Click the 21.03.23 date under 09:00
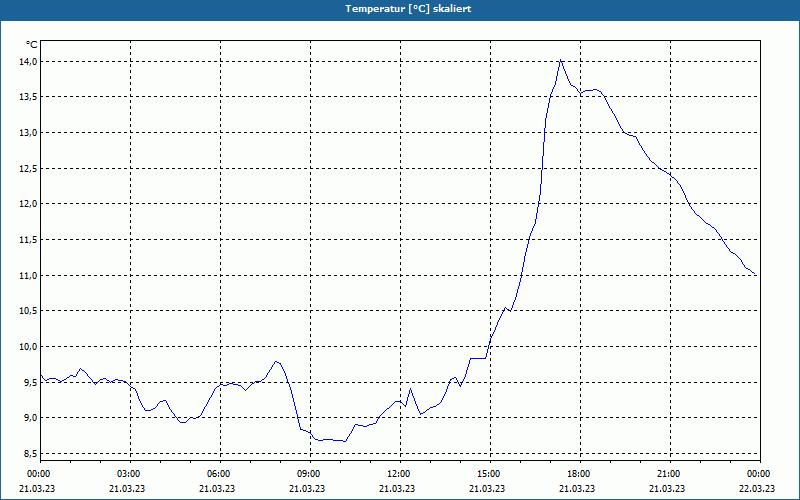Viewport: 800px width, 500px height. (x=307, y=489)
